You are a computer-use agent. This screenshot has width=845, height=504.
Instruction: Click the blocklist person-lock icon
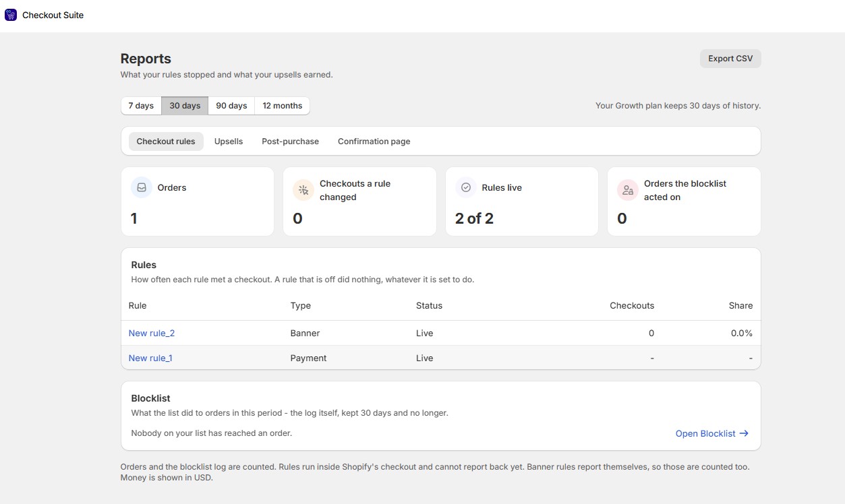point(628,190)
